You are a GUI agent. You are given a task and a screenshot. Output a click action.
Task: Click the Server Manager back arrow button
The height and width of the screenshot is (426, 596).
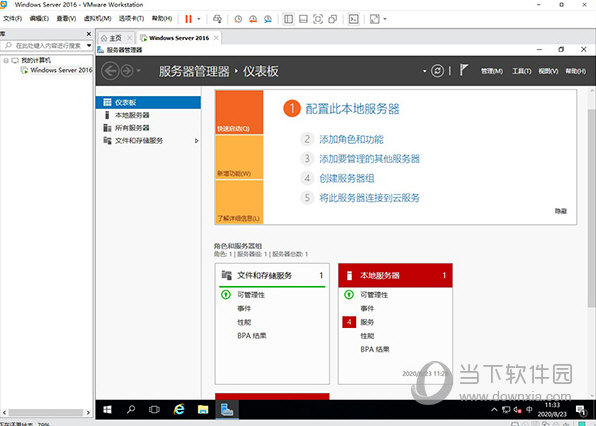tap(110, 71)
